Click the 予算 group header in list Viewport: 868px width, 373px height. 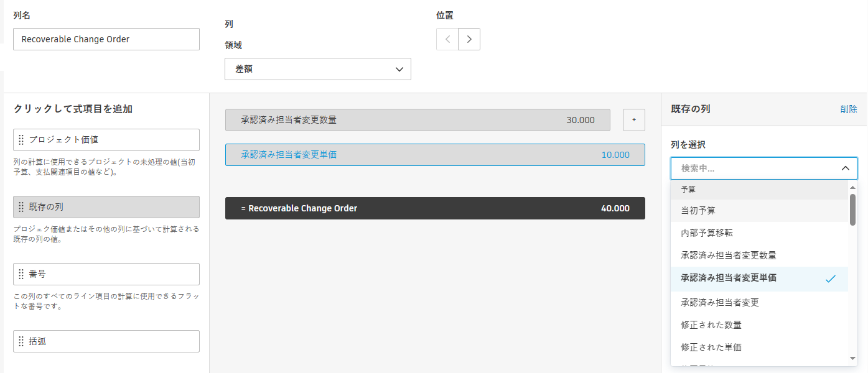[x=759, y=189]
